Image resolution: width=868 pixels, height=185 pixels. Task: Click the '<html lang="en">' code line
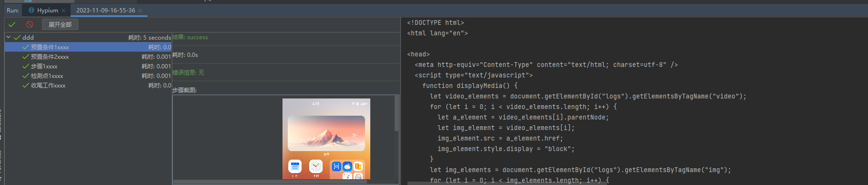tap(437, 33)
